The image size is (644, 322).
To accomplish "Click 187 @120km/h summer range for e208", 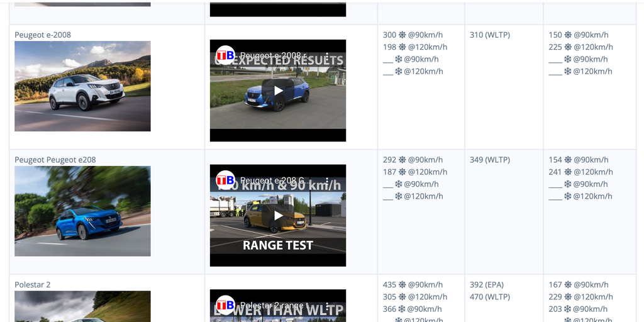I will coord(415,172).
